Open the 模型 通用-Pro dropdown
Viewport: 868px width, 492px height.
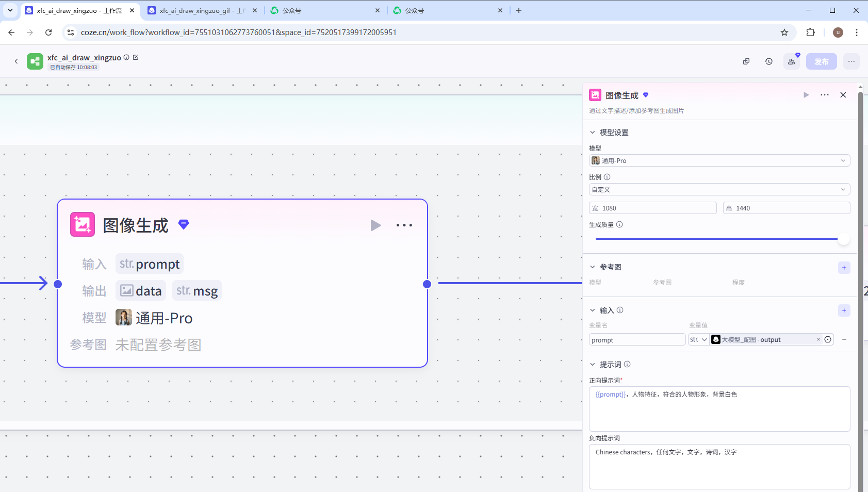pos(719,160)
